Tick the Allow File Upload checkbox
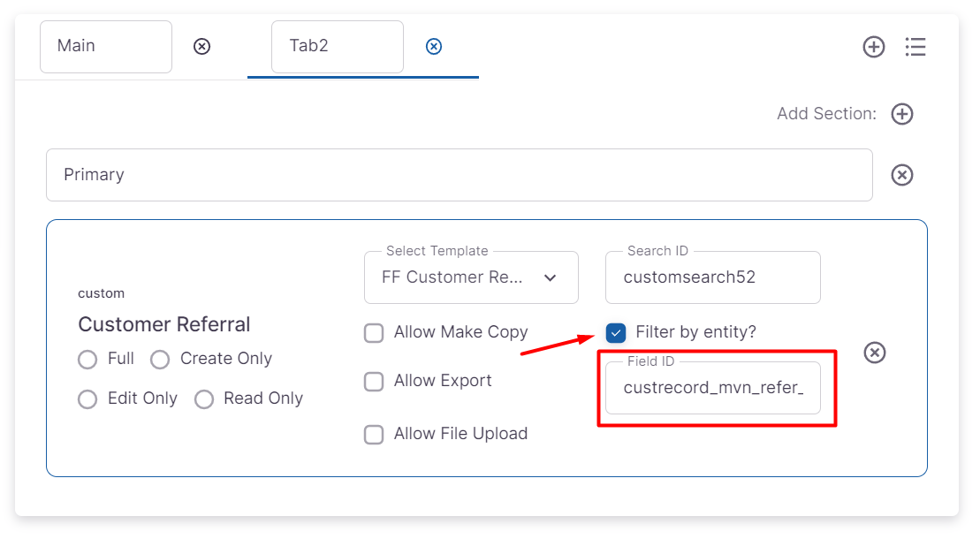Viewport: 980px width, 539px height. click(375, 435)
